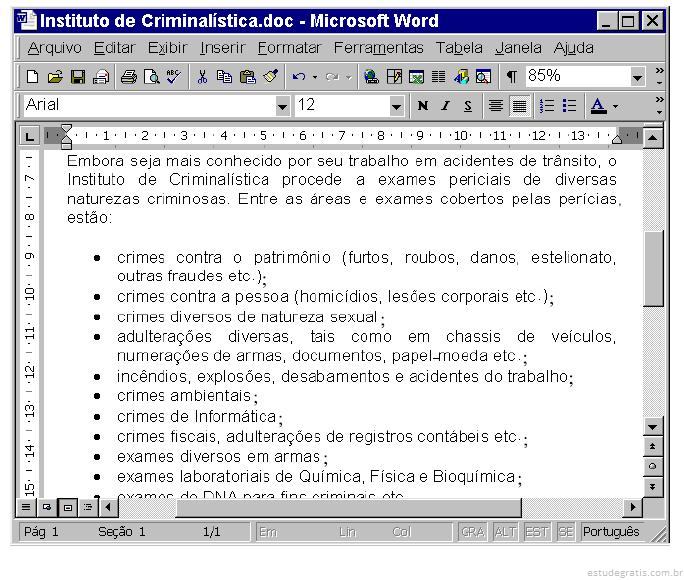This screenshot has height=580, width=684.
Task: Expand the Arial font name dropdown
Action: pos(282,106)
